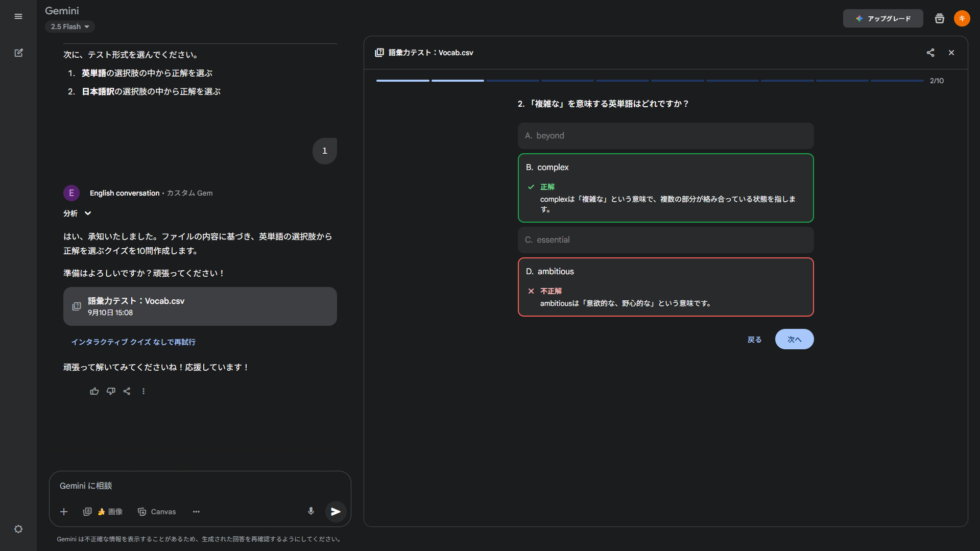This screenshot has height=551, width=980.
Task: Click the first quiz progress segment
Action: coord(403,81)
